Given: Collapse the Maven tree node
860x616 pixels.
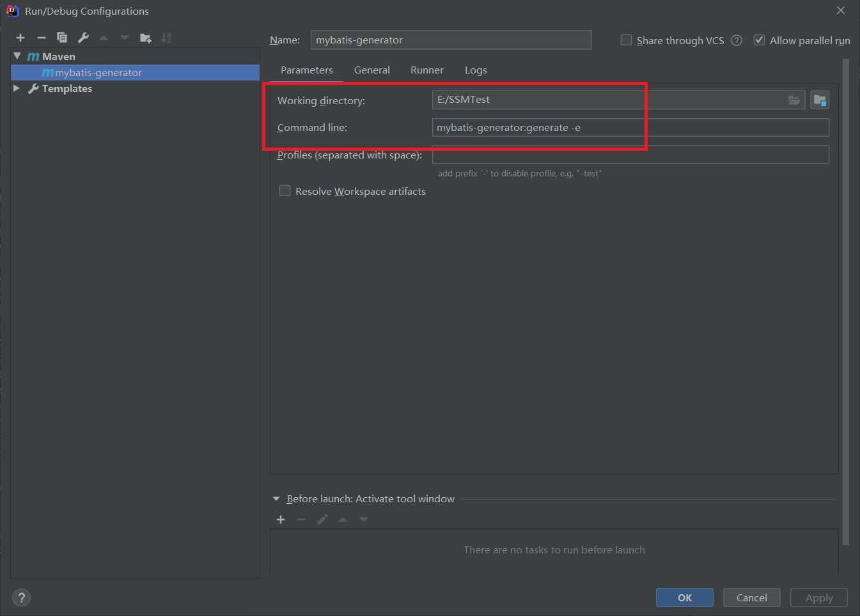Looking at the screenshot, I should tap(17, 56).
